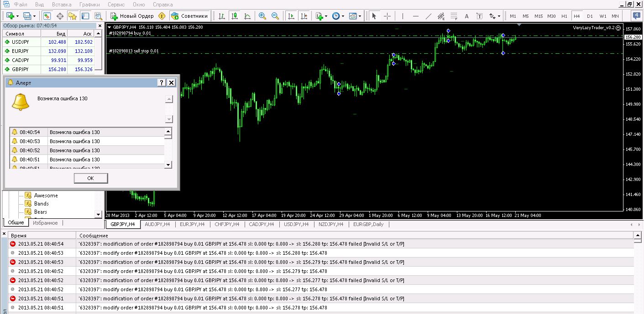
Task: Switch to the USDJPY,H4 chart tab
Action: pos(297,224)
